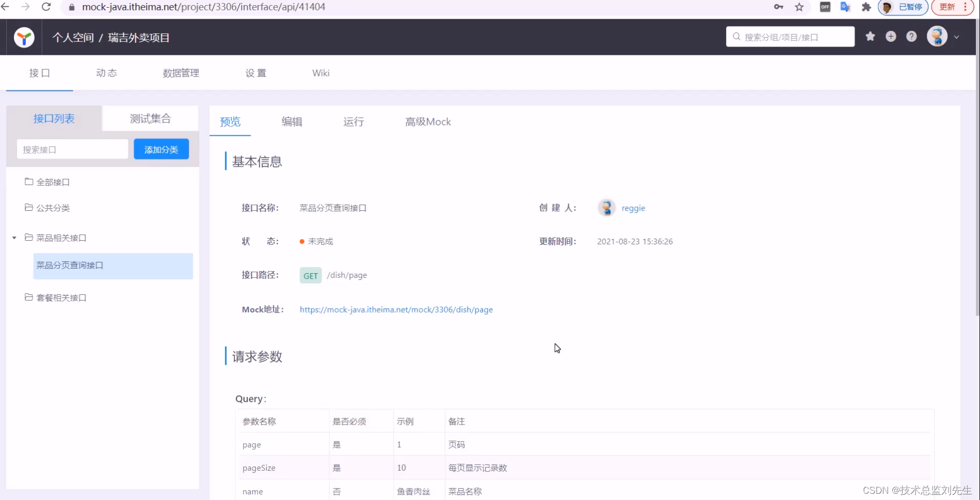Screen dimensions: 980x500
Task: Open the browser extensions puzzle icon
Action: click(866, 7)
